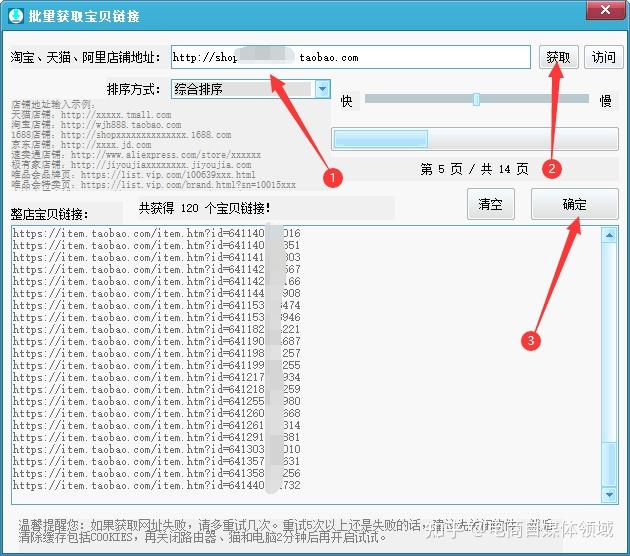The height and width of the screenshot is (556, 630).
Task: Click the link ending in 980
Action: tap(157, 401)
